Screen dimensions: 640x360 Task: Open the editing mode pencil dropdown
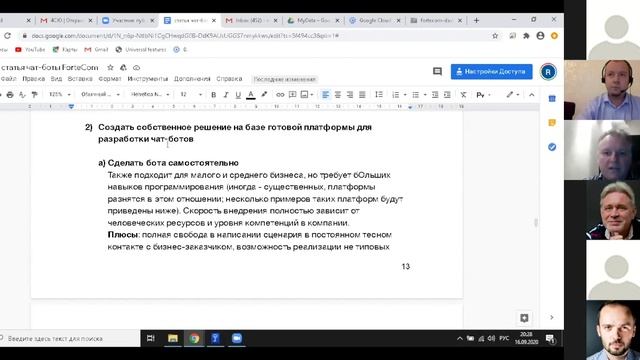coord(513,95)
